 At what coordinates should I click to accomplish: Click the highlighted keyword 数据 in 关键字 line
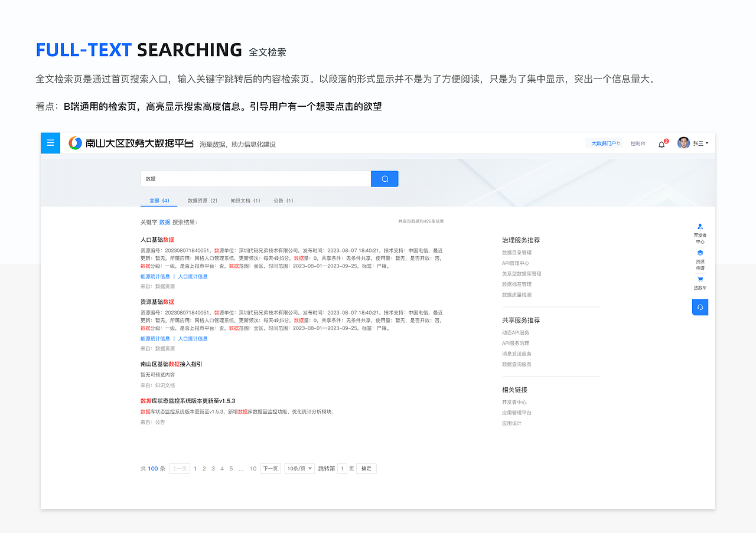[165, 222]
